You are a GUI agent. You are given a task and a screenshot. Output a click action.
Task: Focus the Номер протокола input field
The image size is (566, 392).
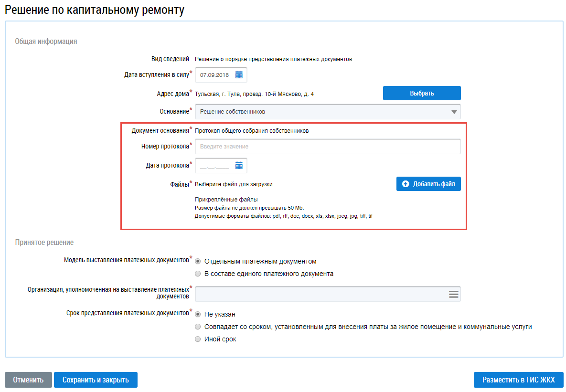tap(328, 147)
